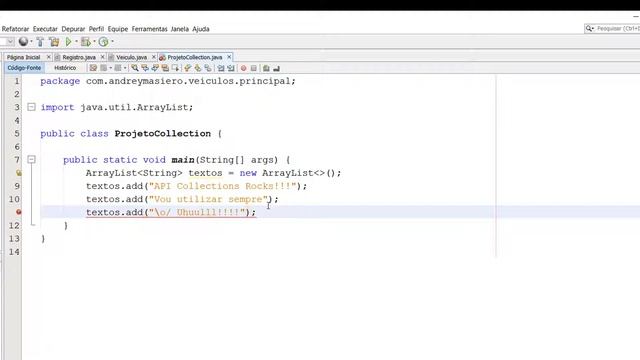This screenshot has width=640, height=360.
Task: Click line number 14 in the gutter
Action: (x=14, y=252)
